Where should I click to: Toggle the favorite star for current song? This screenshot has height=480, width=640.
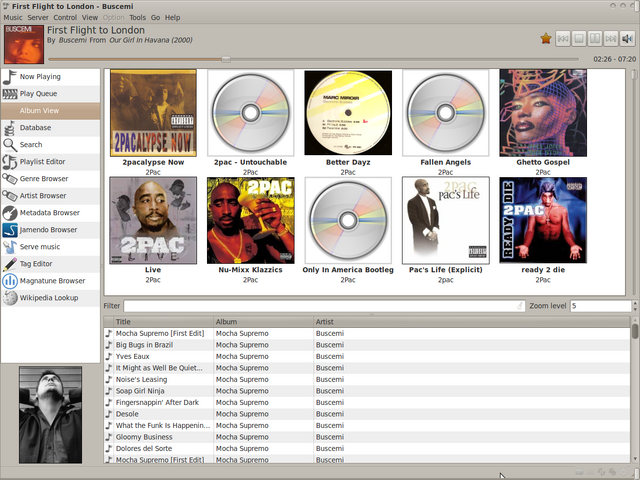[x=546, y=38]
